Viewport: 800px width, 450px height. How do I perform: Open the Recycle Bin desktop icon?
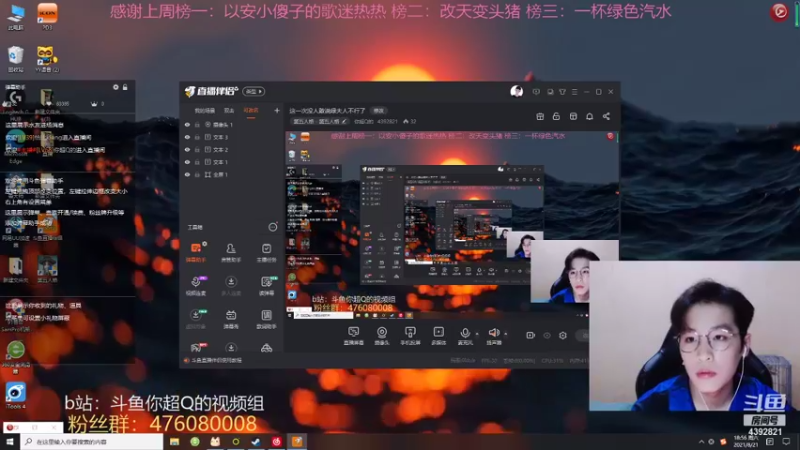tap(16, 59)
